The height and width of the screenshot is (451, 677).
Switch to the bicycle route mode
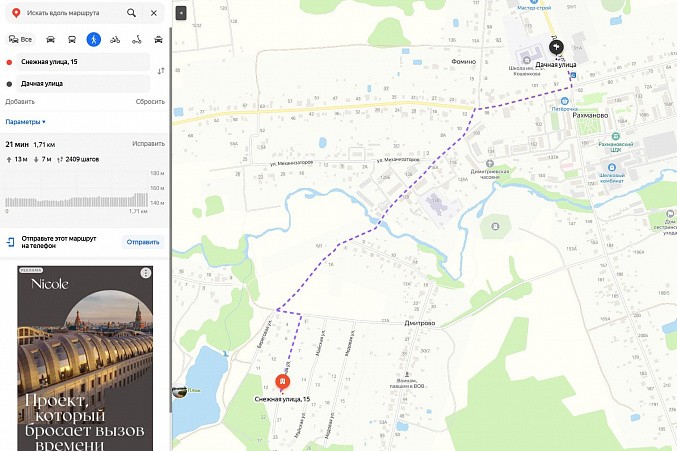[x=115, y=40]
